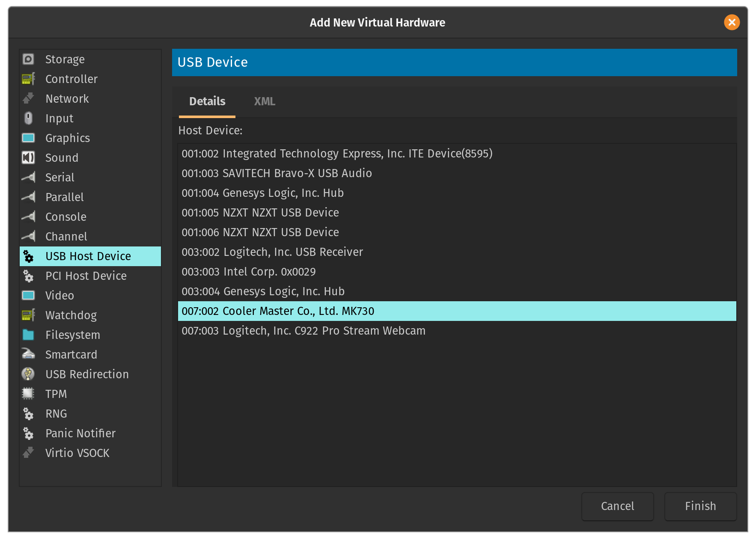Go to the Input label in sidebar
This screenshot has width=756, height=540.
click(60, 119)
